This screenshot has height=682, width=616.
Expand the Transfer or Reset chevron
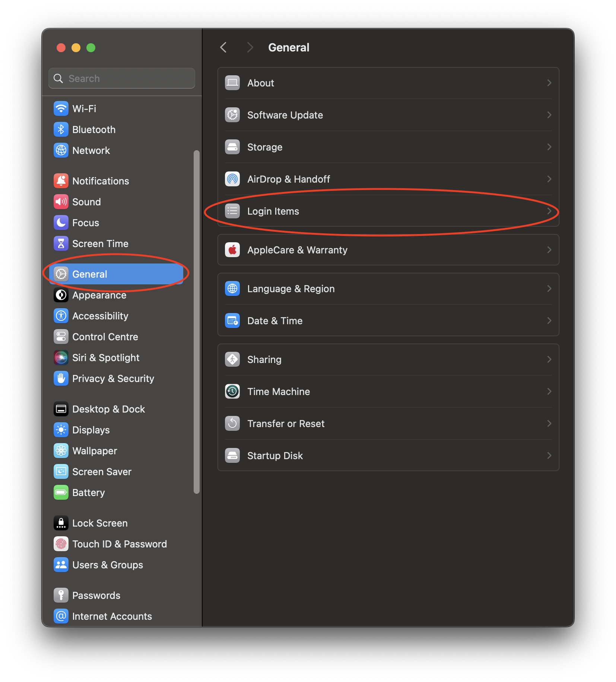coord(549,423)
